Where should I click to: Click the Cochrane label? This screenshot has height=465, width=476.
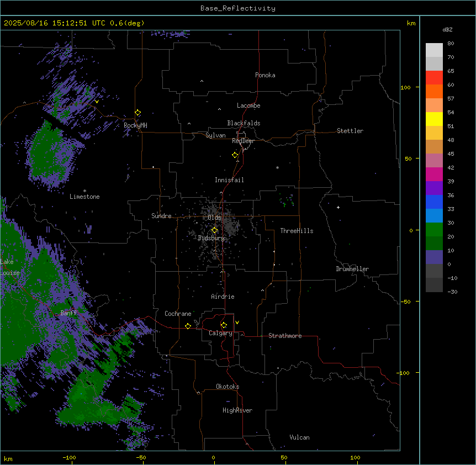178,314
